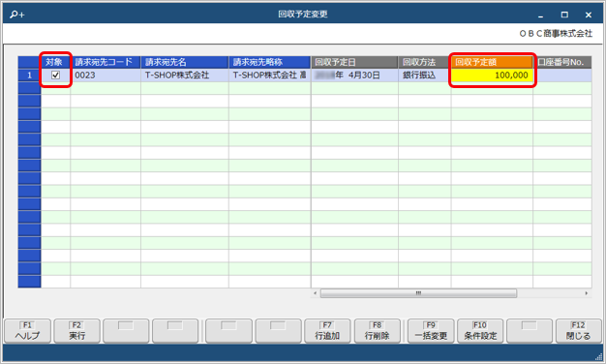Click the scrollbar left arrow
606x364 pixels.
point(316,293)
